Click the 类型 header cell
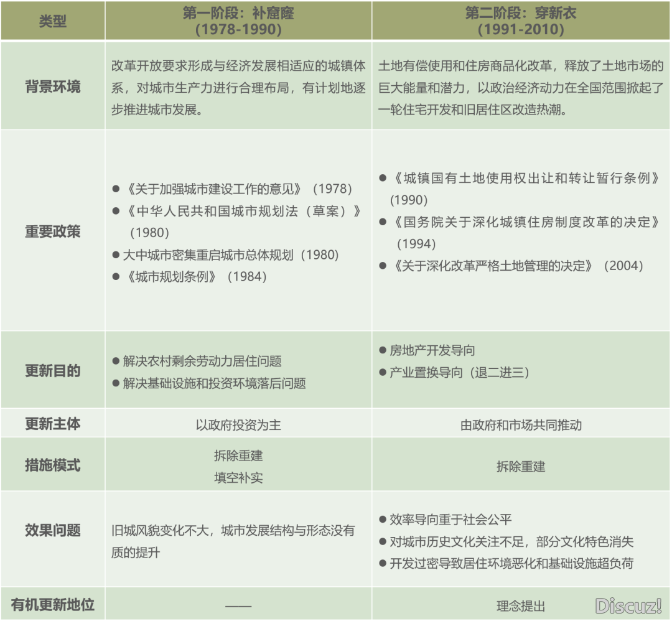672x621 pixels. click(x=52, y=21)
